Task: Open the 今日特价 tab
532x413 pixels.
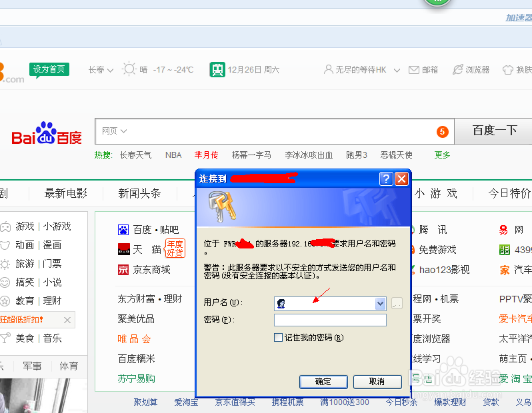Action: tap(509, 193)
